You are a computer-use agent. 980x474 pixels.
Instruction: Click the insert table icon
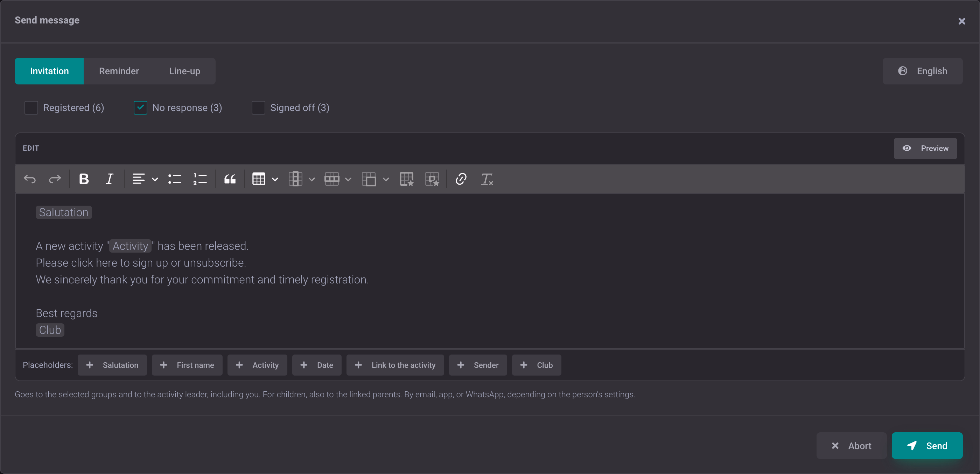pos(259,179)
